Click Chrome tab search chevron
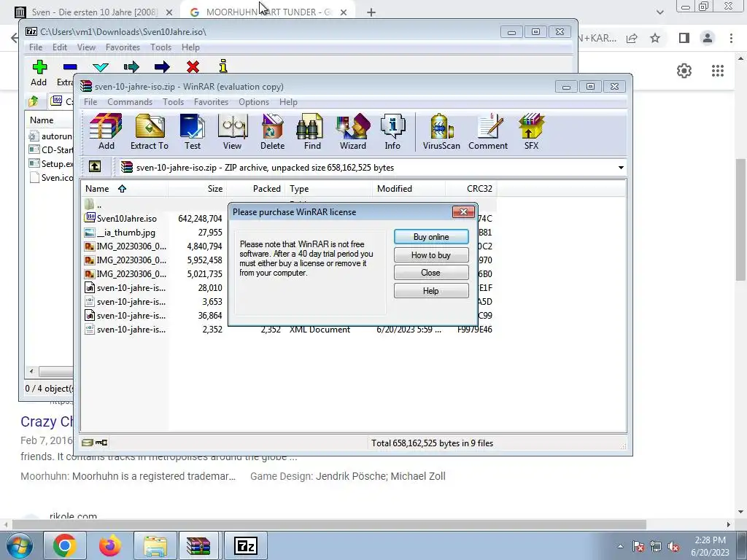The width and height of the screenshot is (747, 560). click(659, 12)
